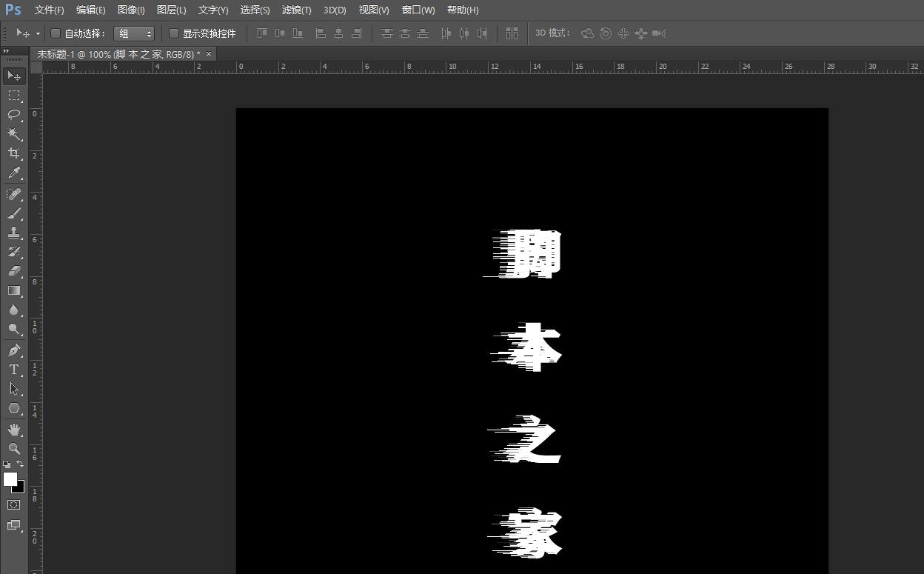Enable the 显示变换控件 checkbox
Image resolution: width=924 pixels, height=574 pixels.
point(174,33)
